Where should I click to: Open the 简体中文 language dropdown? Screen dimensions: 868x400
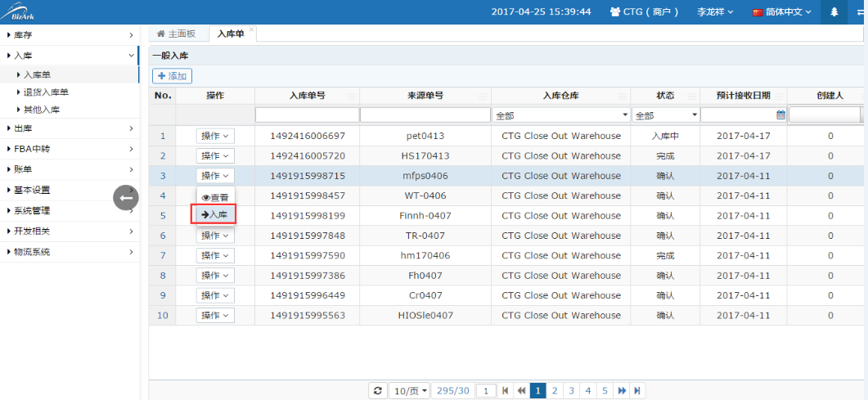(x=781, y=11)
